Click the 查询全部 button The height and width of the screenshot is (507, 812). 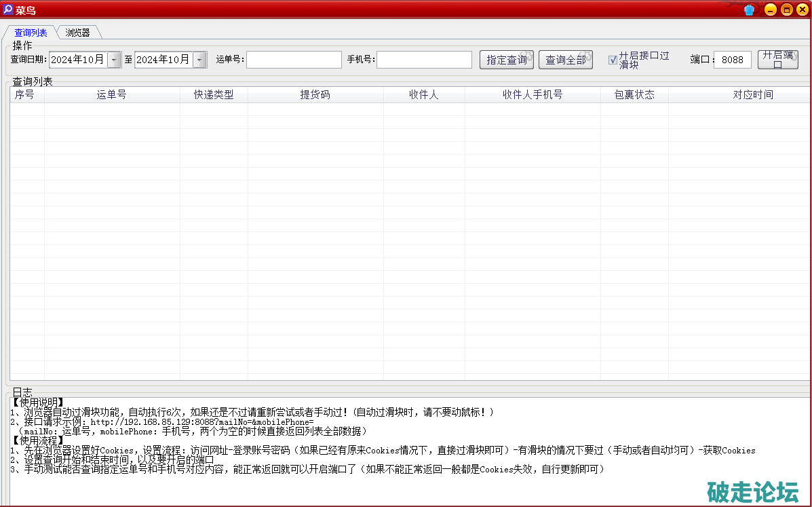(566, 60)
